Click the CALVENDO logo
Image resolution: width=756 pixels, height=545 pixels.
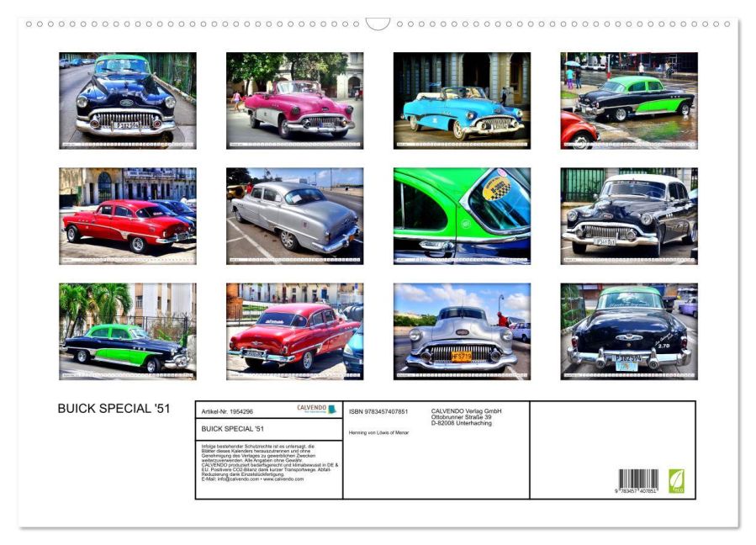tap(316, 409)
